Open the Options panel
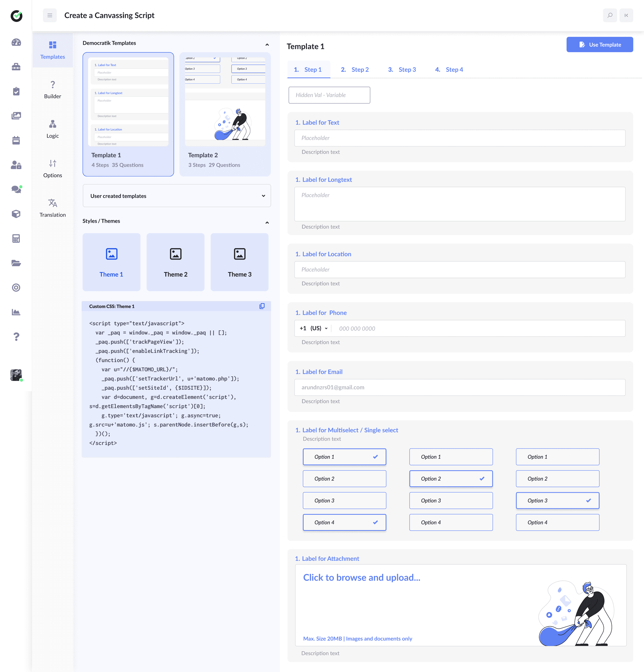The image size is (644, 672). (52, 168)
